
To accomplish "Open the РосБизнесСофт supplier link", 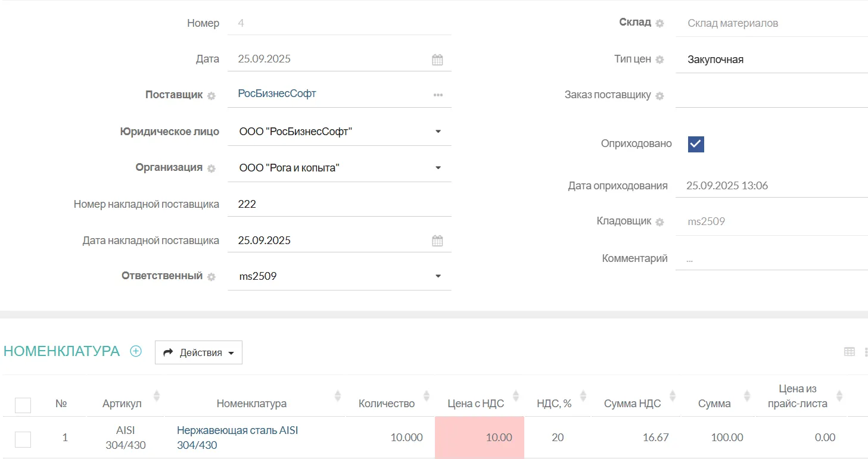I will click(277, 93).
